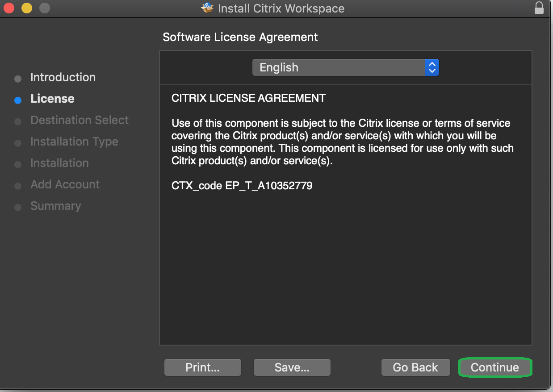
Task: Print the license agreement
Action: 202,367
